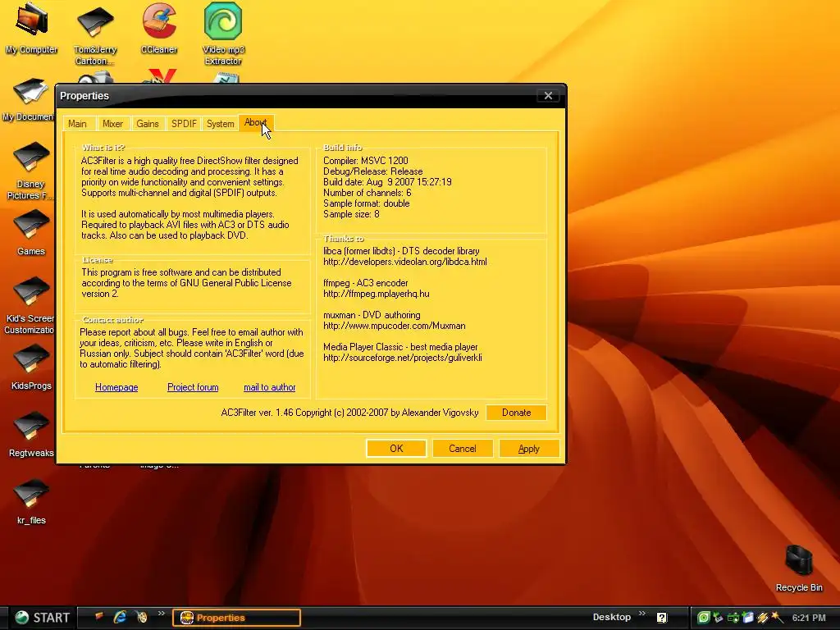Click the Apply button
Screen dimensions: 840x630
529,449
